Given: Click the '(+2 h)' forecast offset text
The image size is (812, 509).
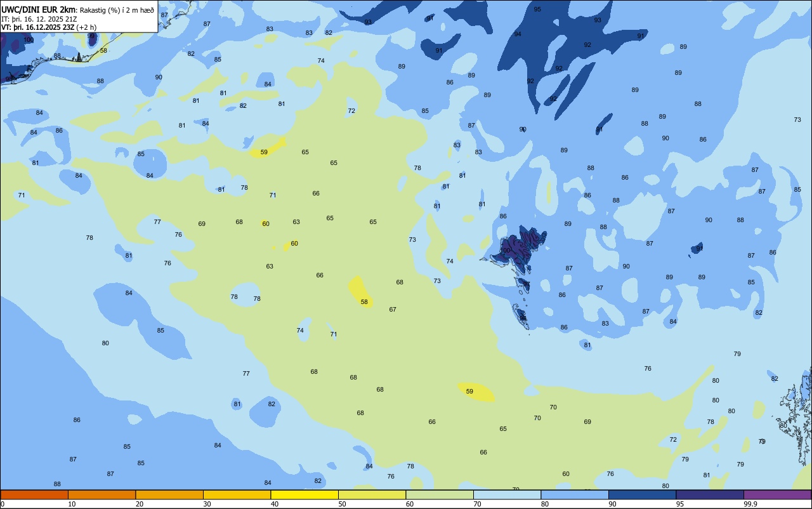Looking at the screenshot, I should [x=86, y=27].
